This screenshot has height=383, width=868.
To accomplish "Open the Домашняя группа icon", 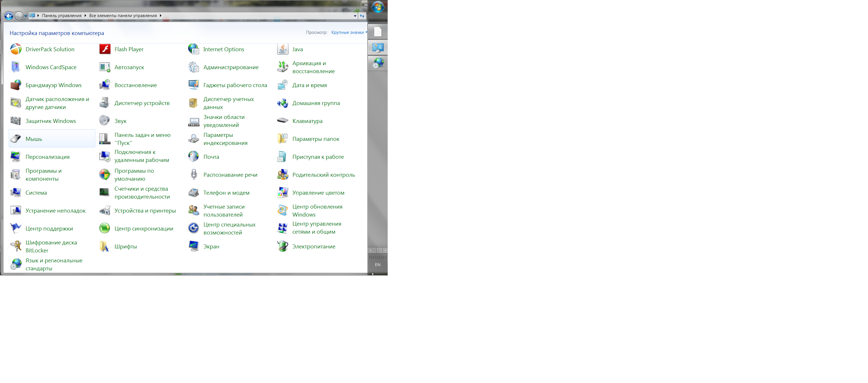I will tap(283, 103).
